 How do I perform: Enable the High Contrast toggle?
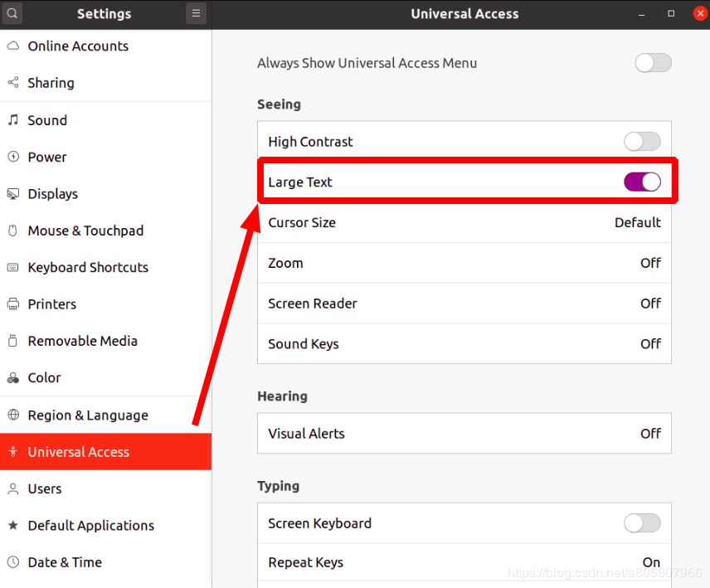click(642, 142)
